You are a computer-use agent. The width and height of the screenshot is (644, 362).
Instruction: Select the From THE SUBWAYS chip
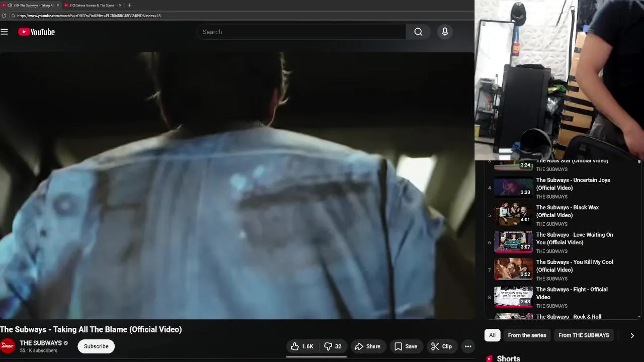[x=584, y=335]
